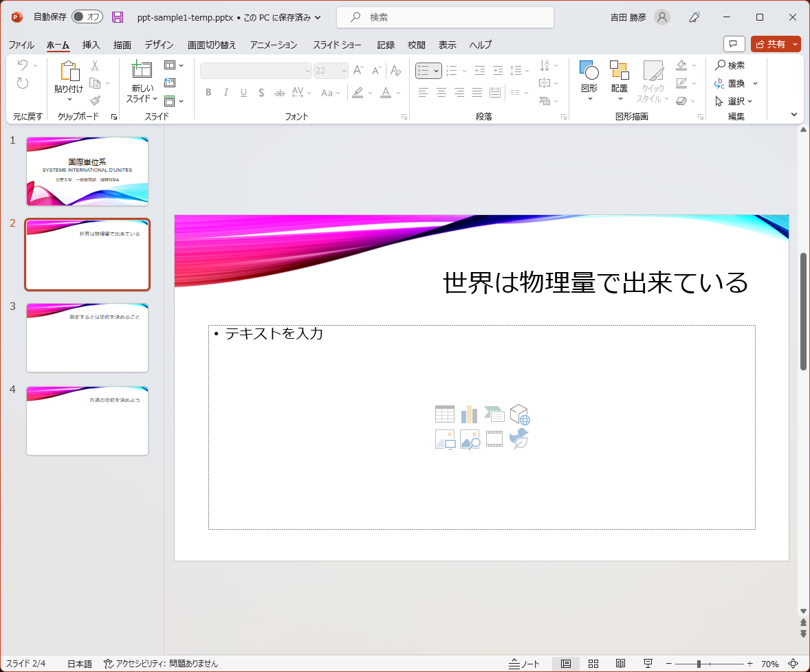Insert a 3D model from the placeholder
This screenshot has height=672, width=810.
click(x=518, y=414)
